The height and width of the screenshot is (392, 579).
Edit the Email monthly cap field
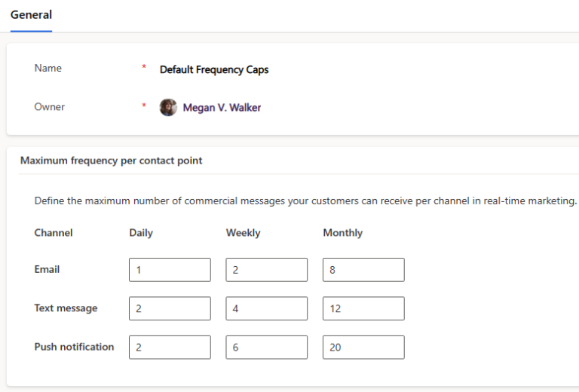tap(363, 270)
